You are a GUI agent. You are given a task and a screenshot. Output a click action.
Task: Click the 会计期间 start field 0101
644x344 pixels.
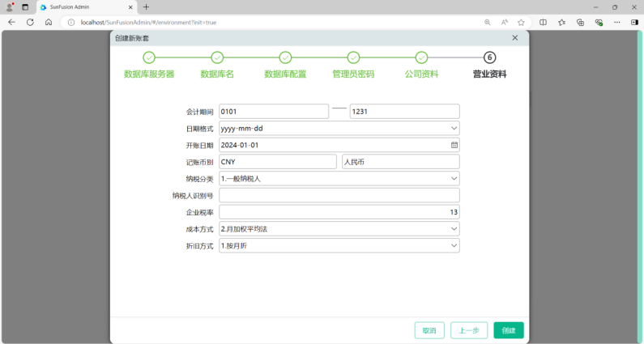pos(274,111)
